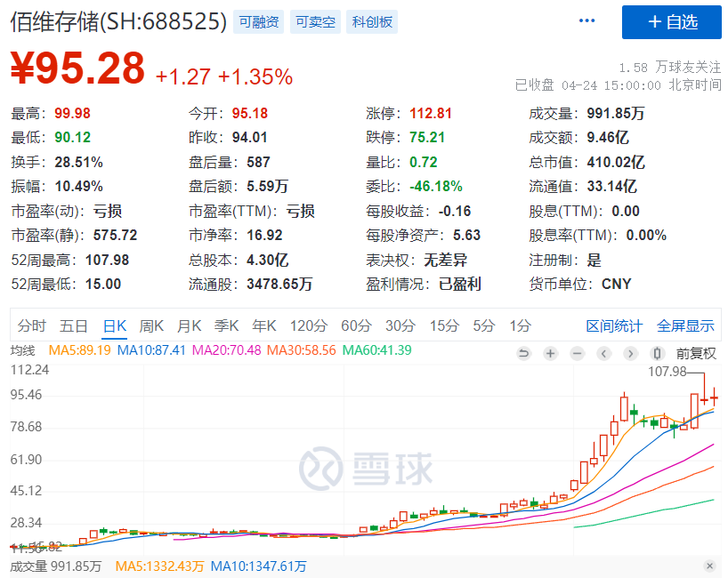This screenshot has width=728, height=578.
Task: Click the 最低 value 90.12
Action: [x=72, y=137]
